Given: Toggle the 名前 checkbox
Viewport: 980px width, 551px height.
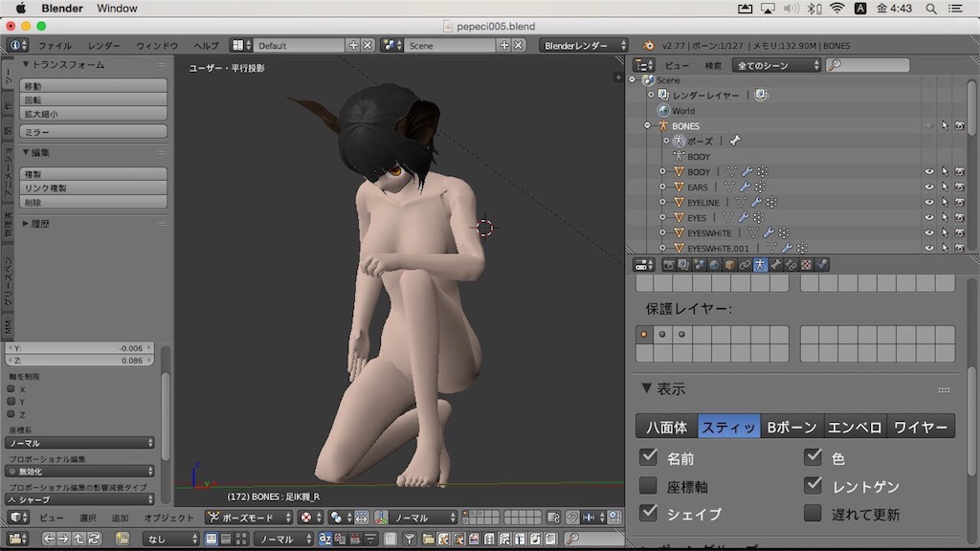Looking at the screenshot, I should coord(649,456).
